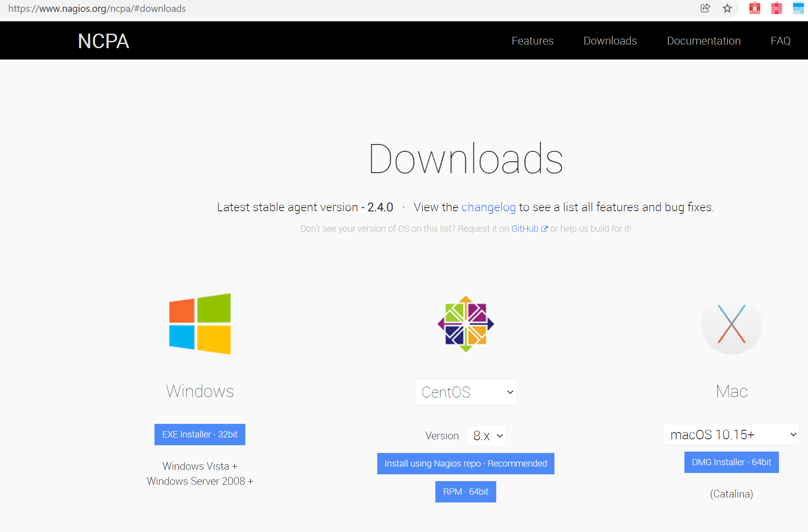This screenshot has width=808, height=532.
Task: Open the FAQ page
Action: click(x=780, y=40)
